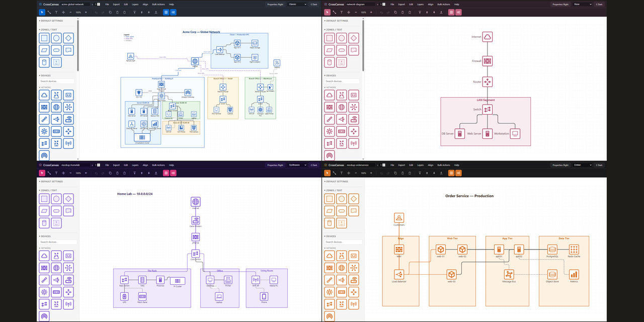Open Export menu in network-diagram window
Viewport: 644px width, 322px height.
click(401, 4)
